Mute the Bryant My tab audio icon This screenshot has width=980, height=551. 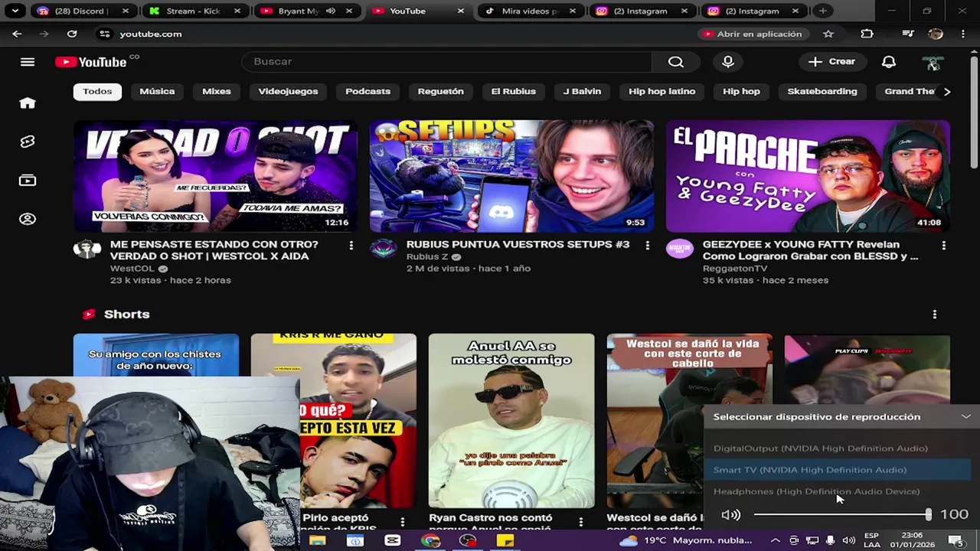point(331,11)
